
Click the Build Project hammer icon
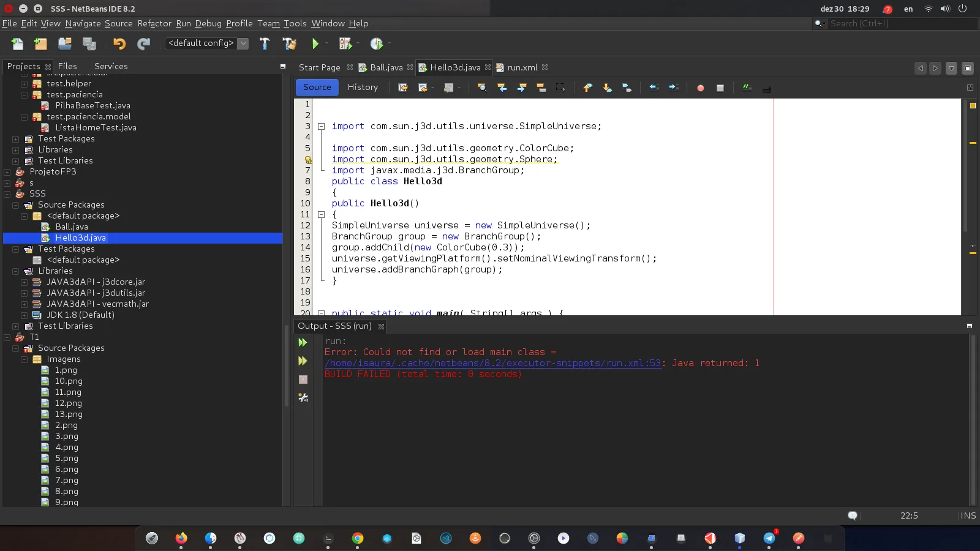[265, 43]
